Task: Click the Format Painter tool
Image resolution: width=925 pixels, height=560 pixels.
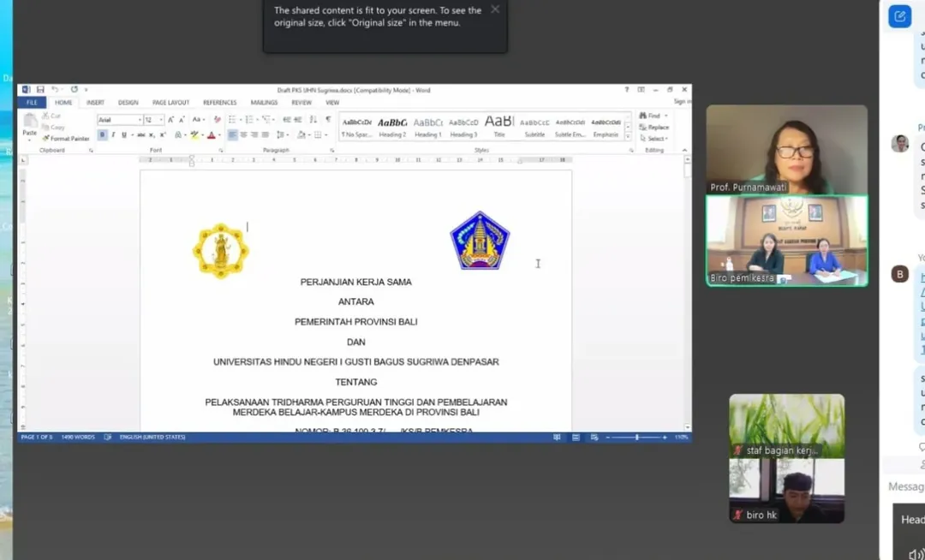Action: click(x=67, y=138)
